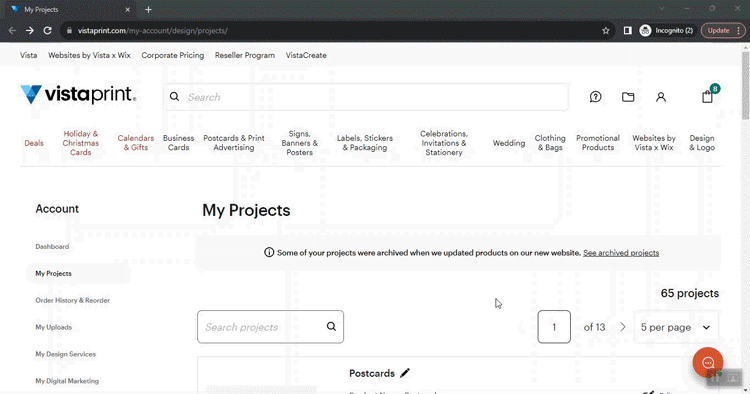Screen dimensions: 750x394
Task: Open Reseller Program link
Action: (245, 55)
